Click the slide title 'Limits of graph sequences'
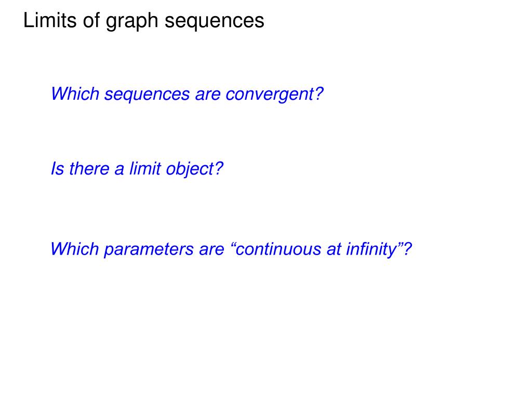This screenshot has width=532, height=399. [143, 21]
